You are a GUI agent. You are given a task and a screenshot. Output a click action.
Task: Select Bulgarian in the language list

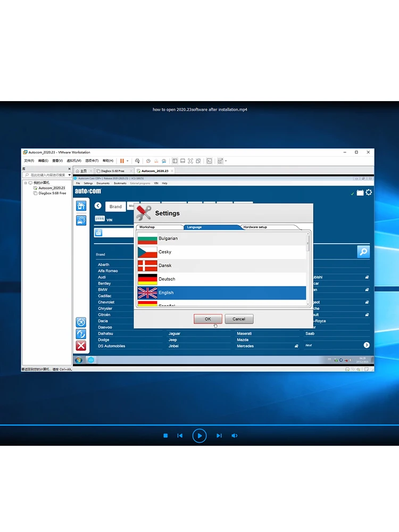point(221,238)
